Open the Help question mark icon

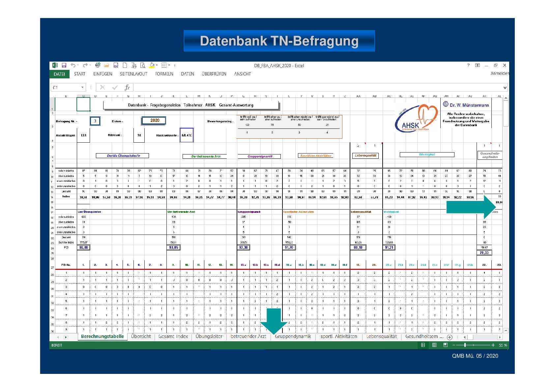click(468, 66)
